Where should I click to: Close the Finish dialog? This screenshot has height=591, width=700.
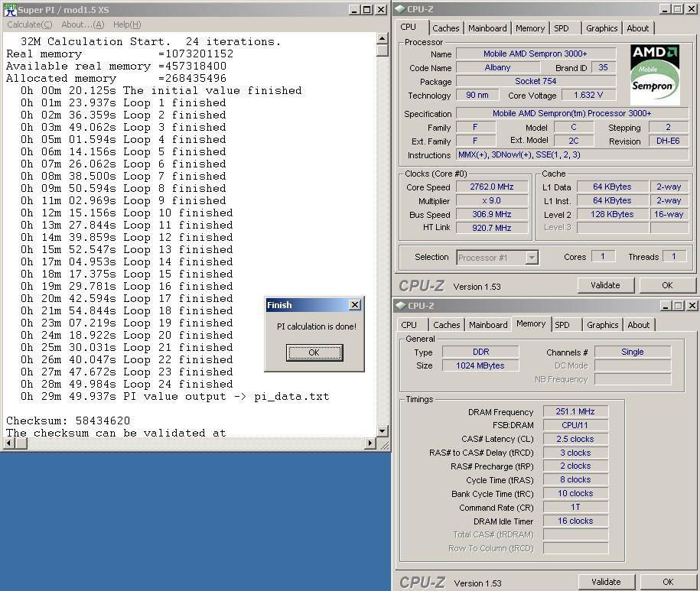355,304
